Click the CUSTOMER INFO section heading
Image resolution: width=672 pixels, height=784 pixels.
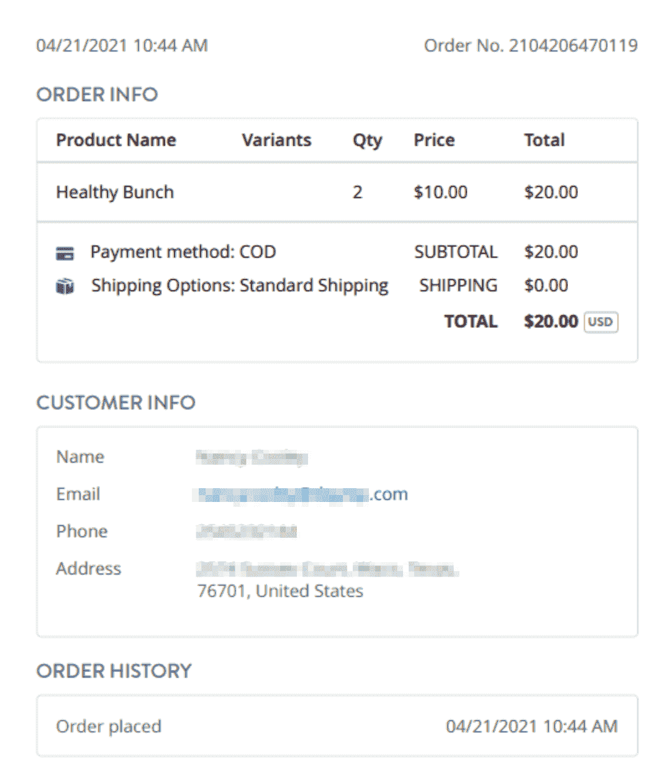coord(116,403)
